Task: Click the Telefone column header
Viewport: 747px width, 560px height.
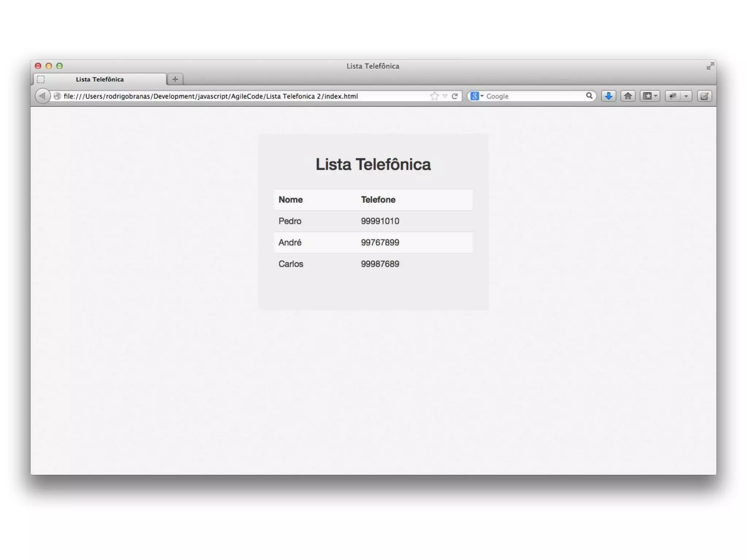Action: [x=378, y=199]
